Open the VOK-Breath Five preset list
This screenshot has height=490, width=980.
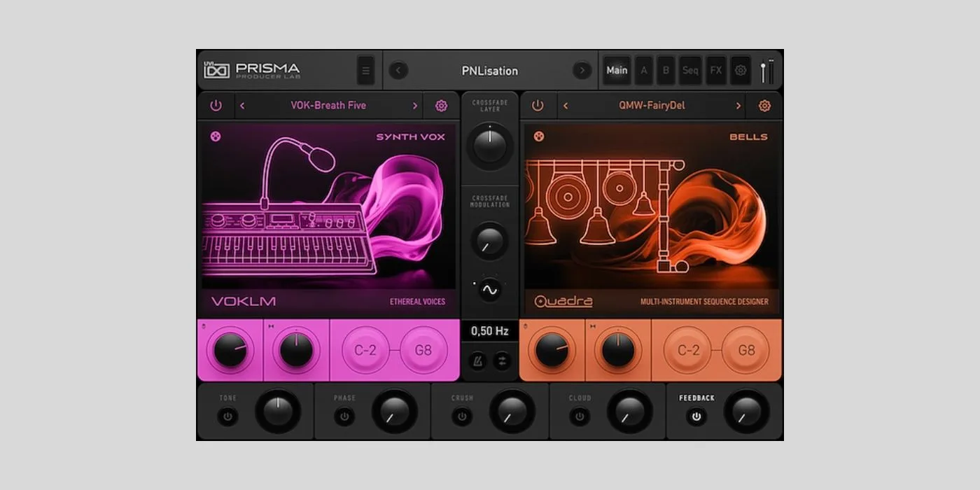[328, 106]
